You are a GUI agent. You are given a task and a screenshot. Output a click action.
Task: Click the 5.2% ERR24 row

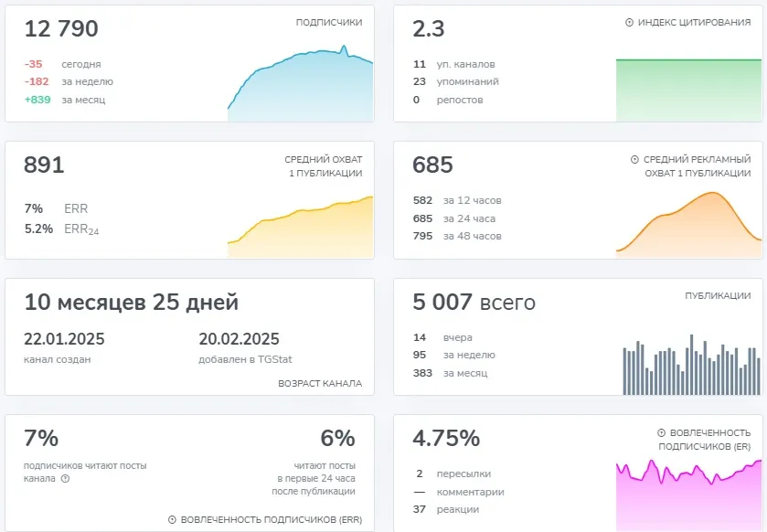61,229
